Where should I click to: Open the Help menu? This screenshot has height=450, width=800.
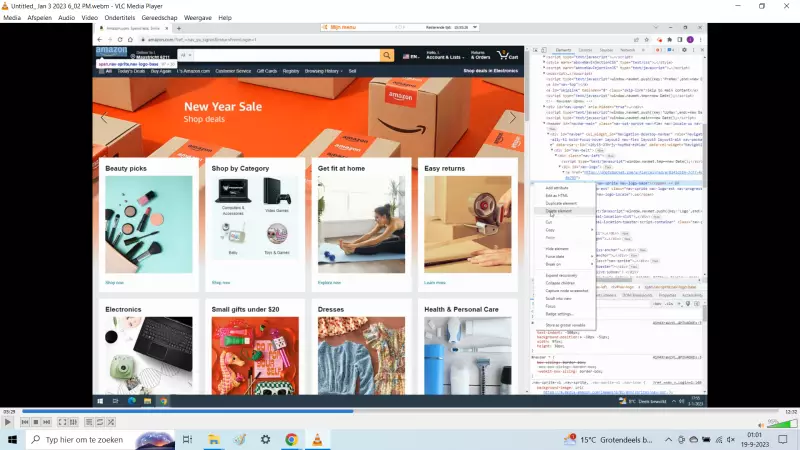pos(225,17)
